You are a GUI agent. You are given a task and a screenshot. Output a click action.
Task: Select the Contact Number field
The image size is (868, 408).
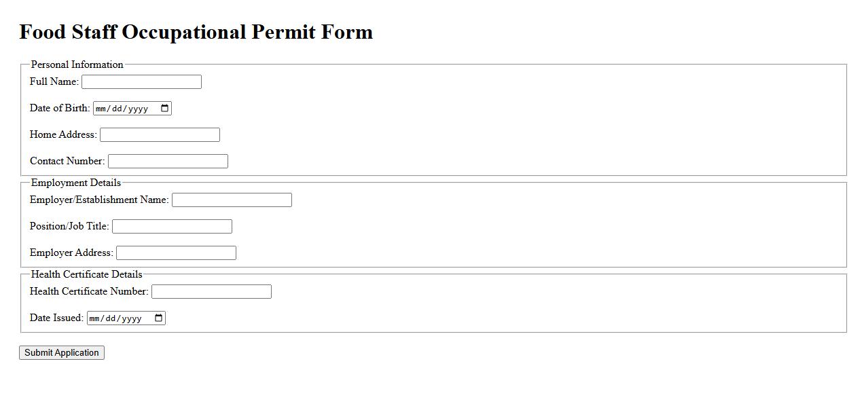click(x=168, y=162)
